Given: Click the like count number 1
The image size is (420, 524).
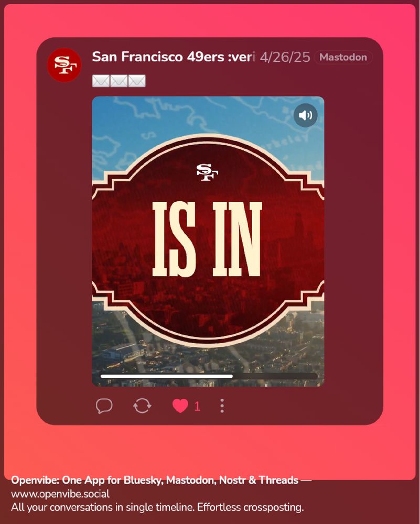Looking at the screenshot, I should (197, 407).
